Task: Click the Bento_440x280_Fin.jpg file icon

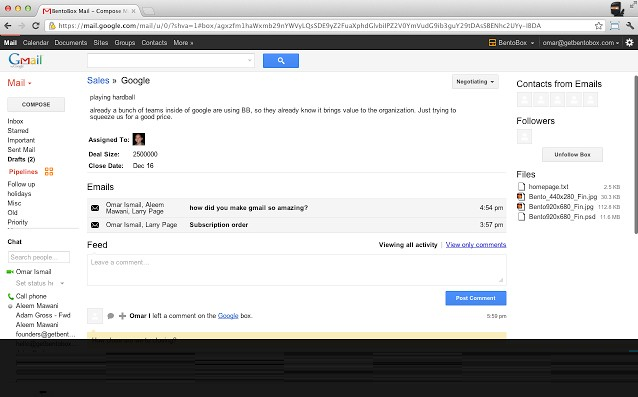Action: pos(521,196)
